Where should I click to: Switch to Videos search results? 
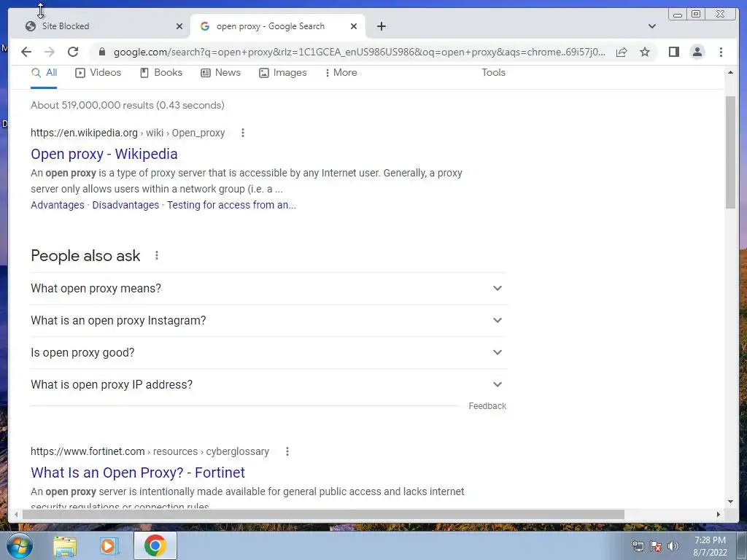(98, 73)
